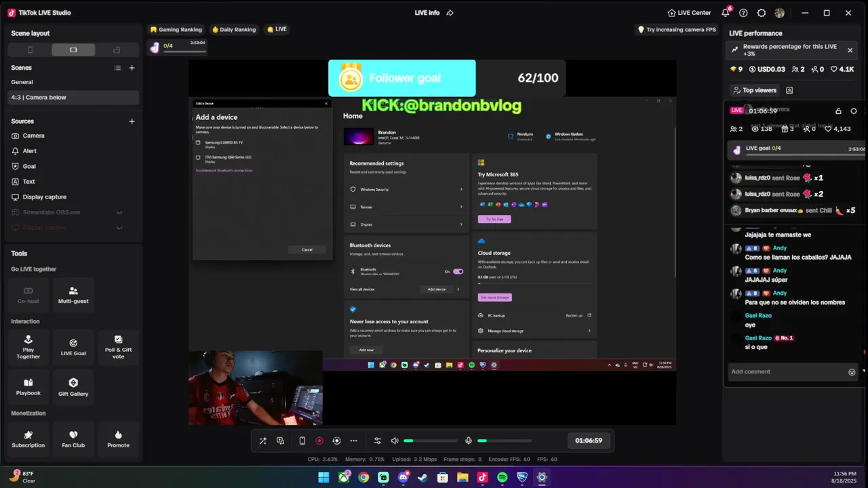Open the Gaming Ranking tab
This screenshot has width=868, height=488.
(x=176, y=30)
